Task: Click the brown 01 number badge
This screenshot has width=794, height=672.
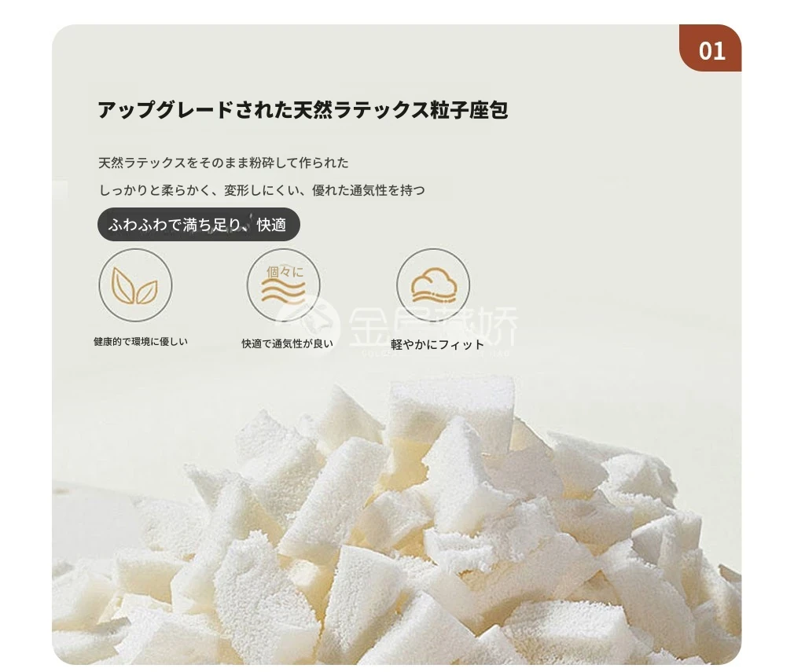Action: point(710,48)
